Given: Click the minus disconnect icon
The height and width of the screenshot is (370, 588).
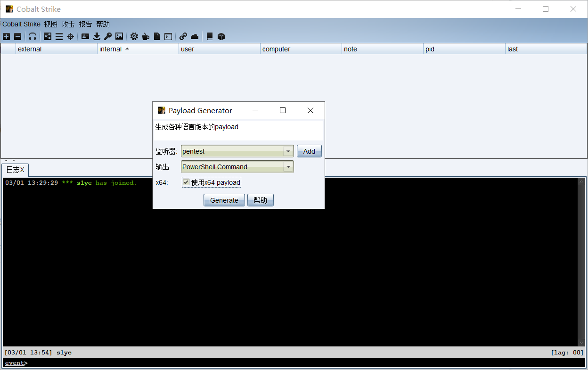Looking at the screenshot, I should 17,36.
